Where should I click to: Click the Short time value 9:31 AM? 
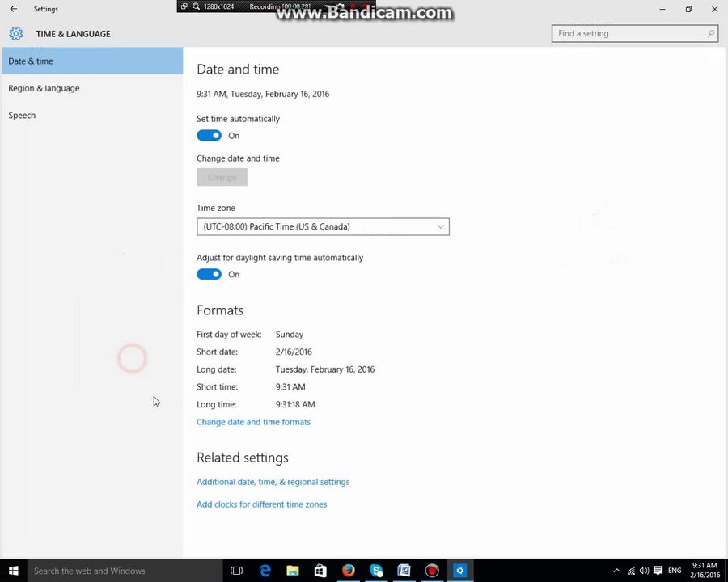point(290,386)
